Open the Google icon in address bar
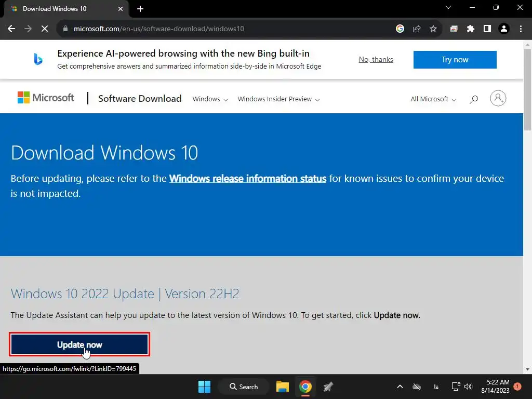Image resolution: width=532 pixels, height=399 pixels. tap(400, 29)
